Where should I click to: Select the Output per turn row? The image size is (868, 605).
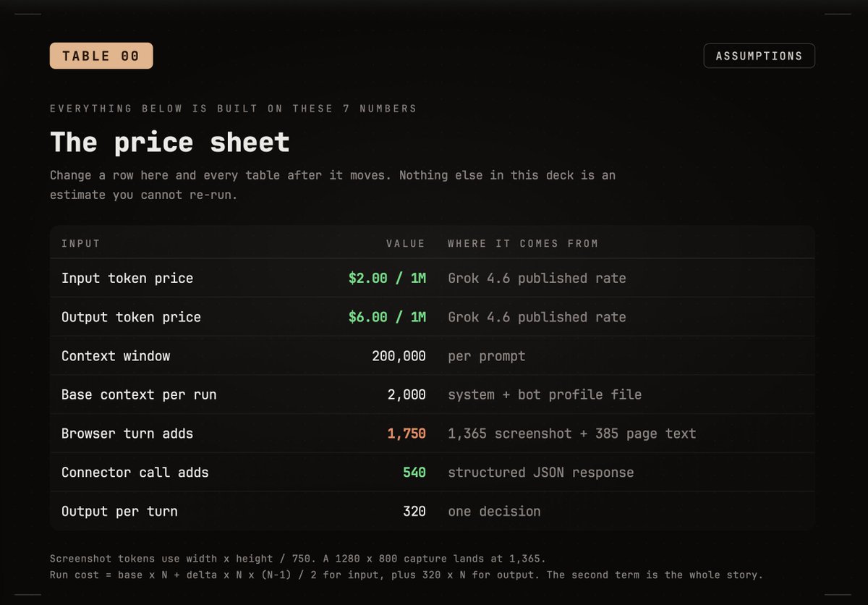tap(433, 511)
